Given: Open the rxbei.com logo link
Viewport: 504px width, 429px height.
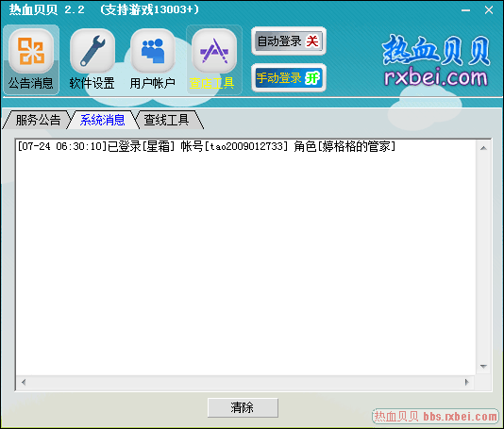Looking at the screenshot, I should coord(436,60).
